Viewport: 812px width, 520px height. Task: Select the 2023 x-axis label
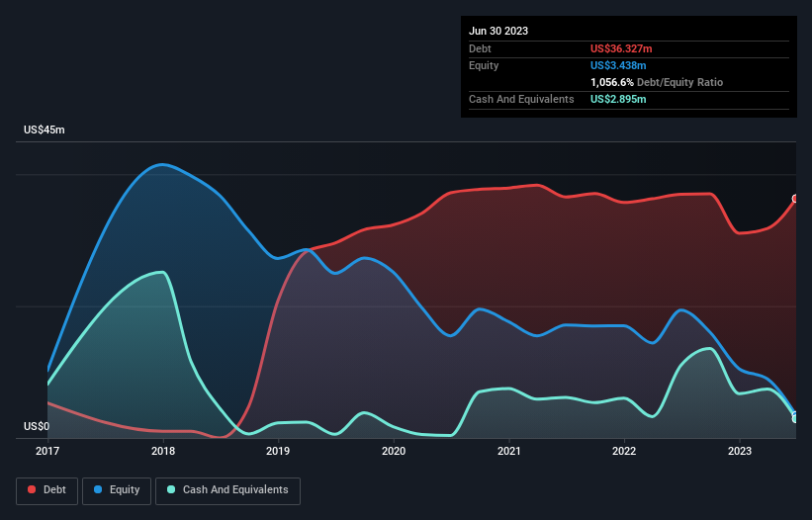pyautogui.click(x=740, y=451)
